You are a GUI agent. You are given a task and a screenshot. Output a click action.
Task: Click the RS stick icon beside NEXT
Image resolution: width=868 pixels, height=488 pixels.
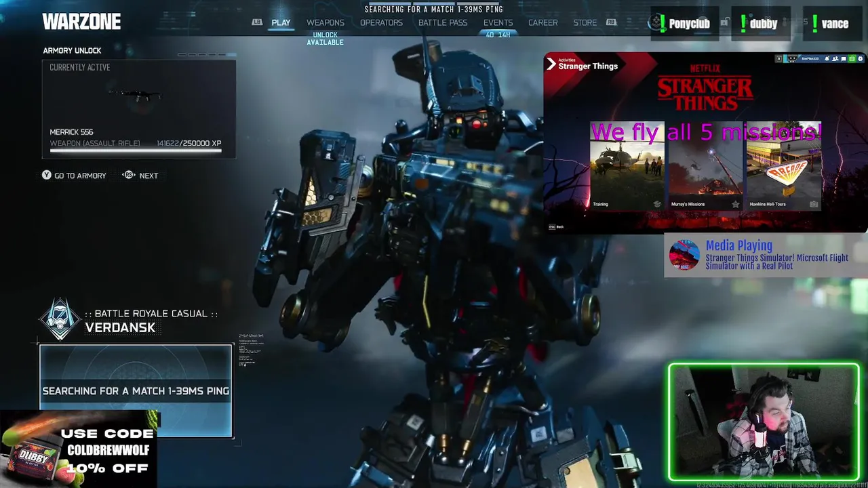(x=128, y=175)
